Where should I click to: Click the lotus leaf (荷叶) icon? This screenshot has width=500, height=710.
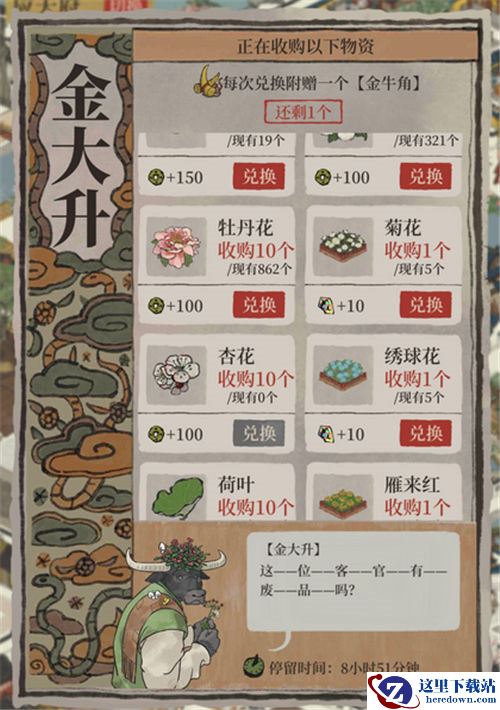tap(177, 498)
